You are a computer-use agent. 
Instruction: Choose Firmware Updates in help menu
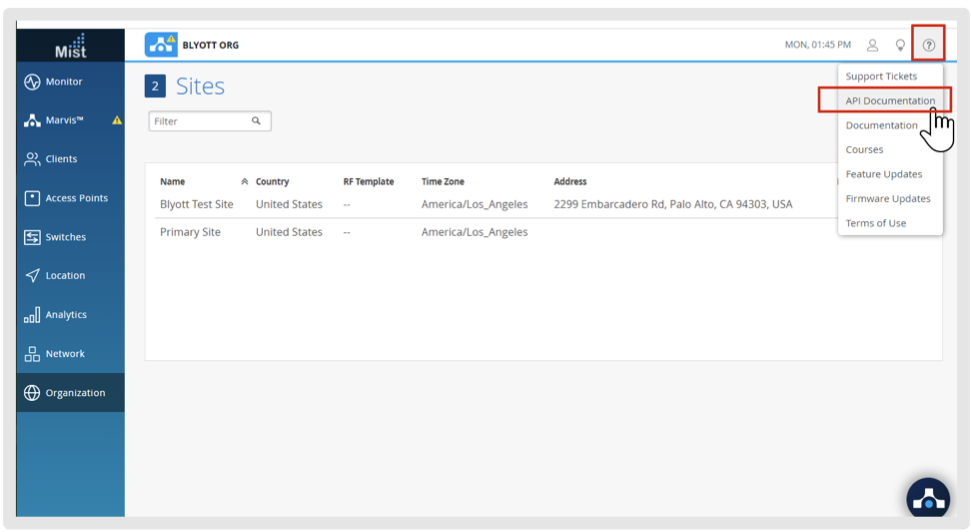(888, 199)
